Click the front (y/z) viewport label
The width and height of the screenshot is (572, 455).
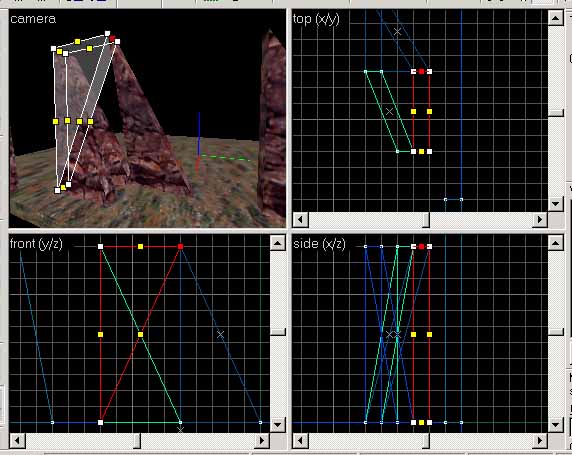[x=36, y=244]
